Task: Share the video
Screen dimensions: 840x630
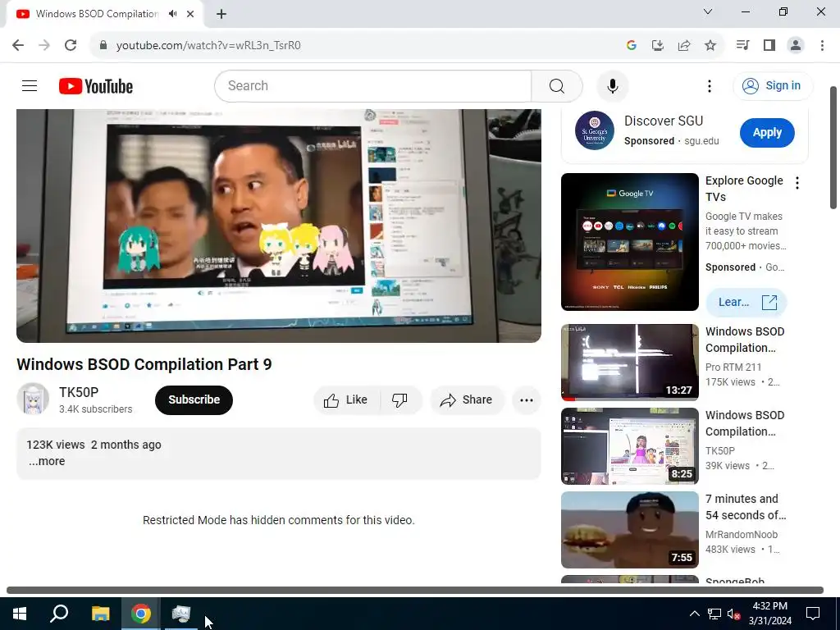Action: pyautogui.click(x=466, y=399)
